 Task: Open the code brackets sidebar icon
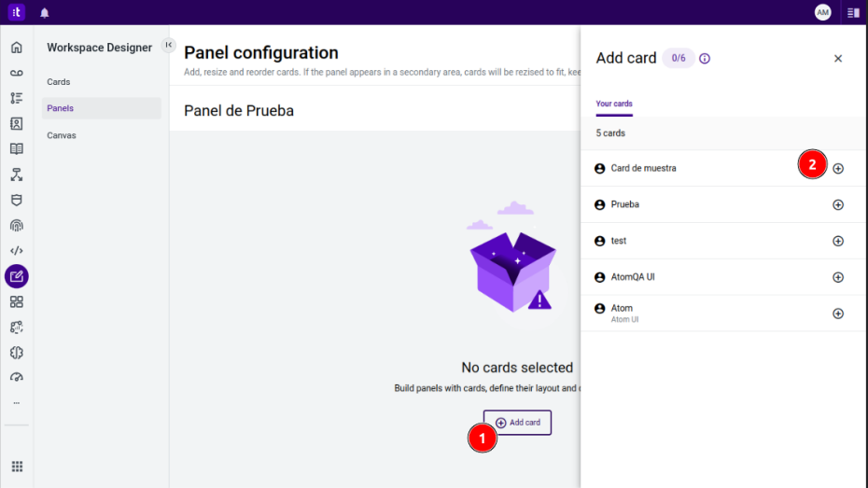pos(16,250)
